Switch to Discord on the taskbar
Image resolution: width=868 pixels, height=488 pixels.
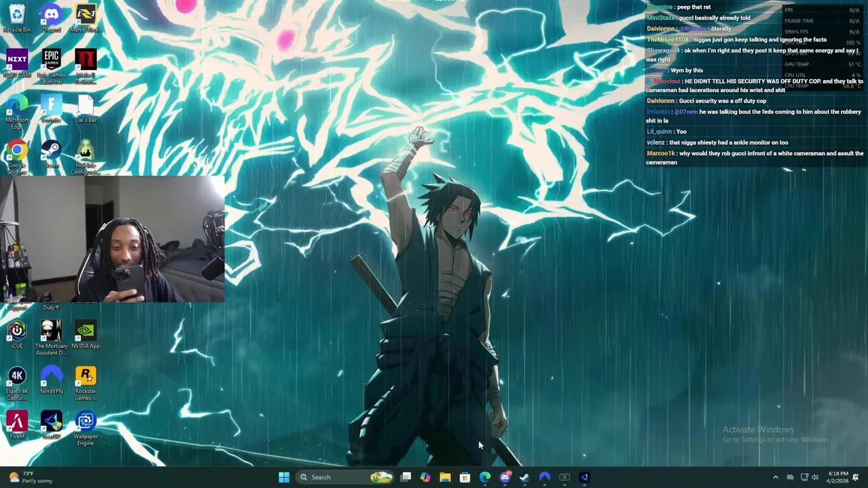(x=505, y=477)
